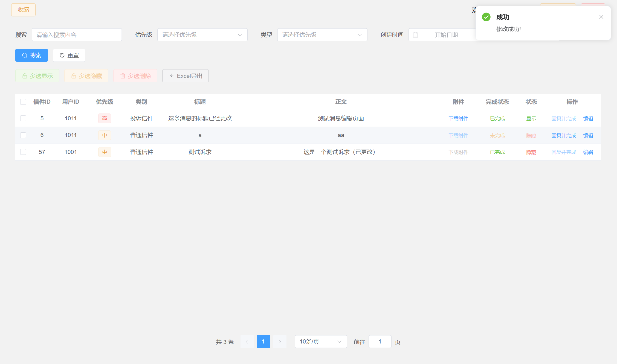Image resolution: width=617 pixels, height=364 pixels.
Task: Open the 优先级 dropdown
Action: (x=202, y=35)
